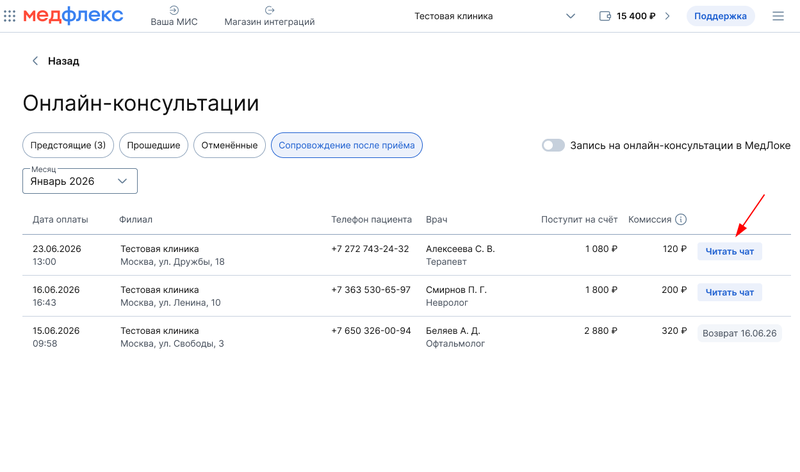Click the commission value 200 ₽
The height and width of the screenshot is (472, 800).
(x=674, y=290)
